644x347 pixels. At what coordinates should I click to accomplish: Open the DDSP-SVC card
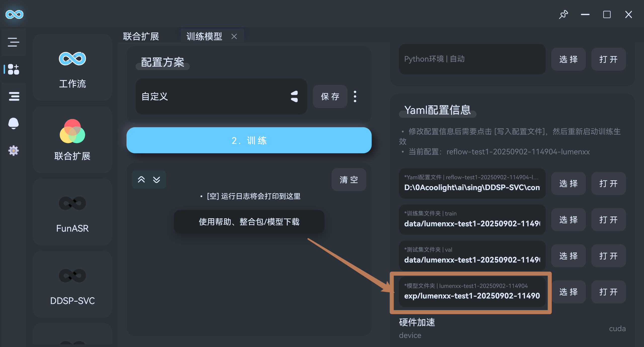tap(72, 284)
